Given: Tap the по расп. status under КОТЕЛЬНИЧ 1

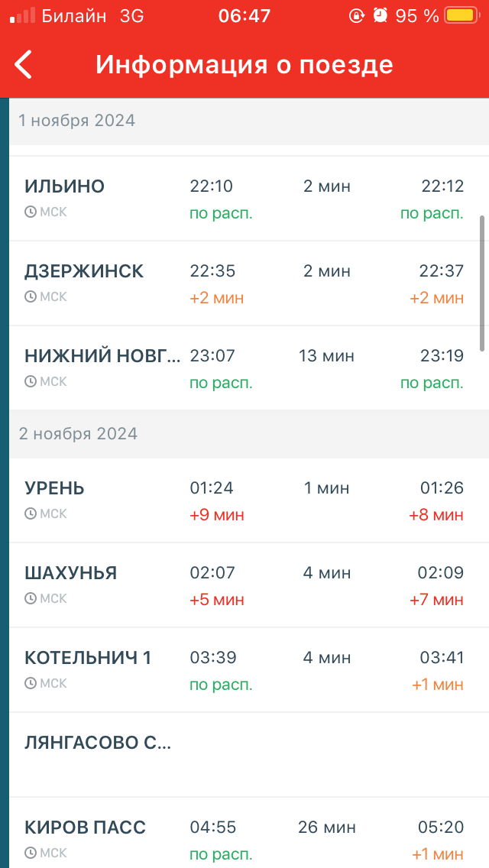Looking at the screenshot, I should point(221,685).
